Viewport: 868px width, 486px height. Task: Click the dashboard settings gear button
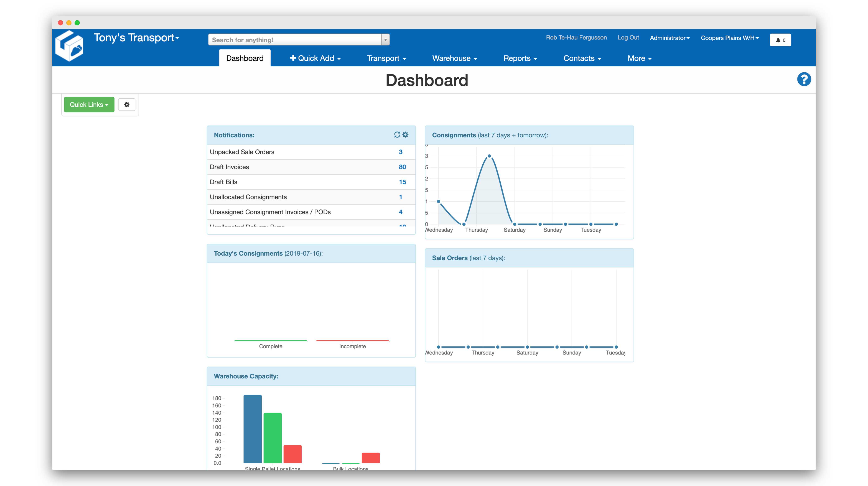pos(127,105)
